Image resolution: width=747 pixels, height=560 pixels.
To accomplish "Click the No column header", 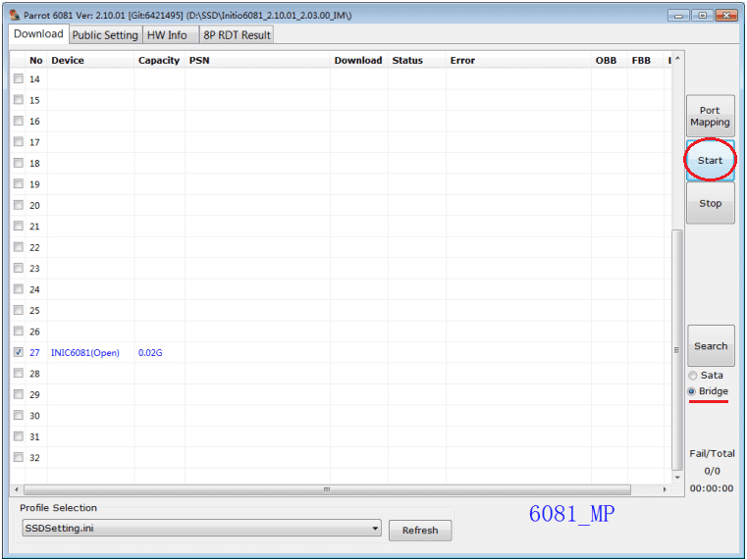I will pos(35,61).
